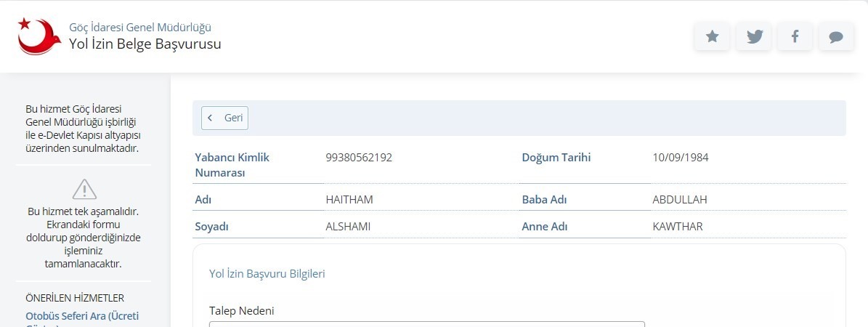The height and width of the screenshot is (327, 868).
Task: Add service to favorites with star icon
Action: coord(713,36)
